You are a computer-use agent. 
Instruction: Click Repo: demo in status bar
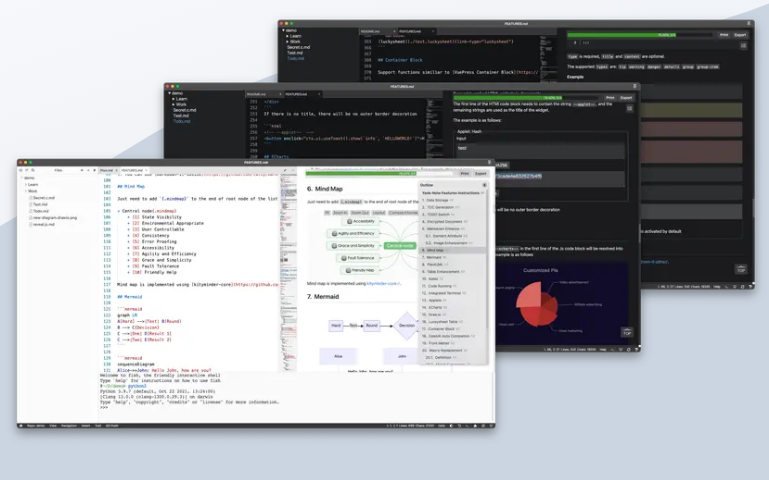(35, 426)
